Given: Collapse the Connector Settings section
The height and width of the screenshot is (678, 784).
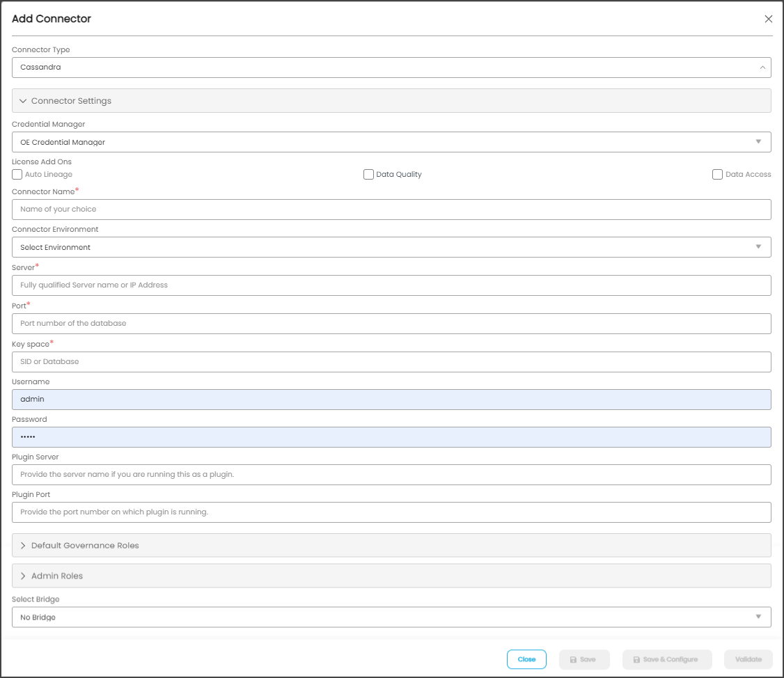Looking at the screenshot, I should (391, 100).
